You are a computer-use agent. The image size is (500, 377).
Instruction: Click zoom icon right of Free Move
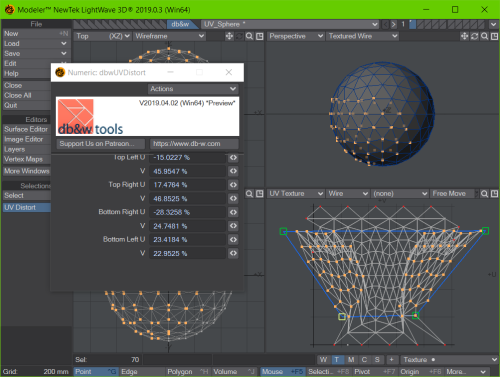coord(485,194)
